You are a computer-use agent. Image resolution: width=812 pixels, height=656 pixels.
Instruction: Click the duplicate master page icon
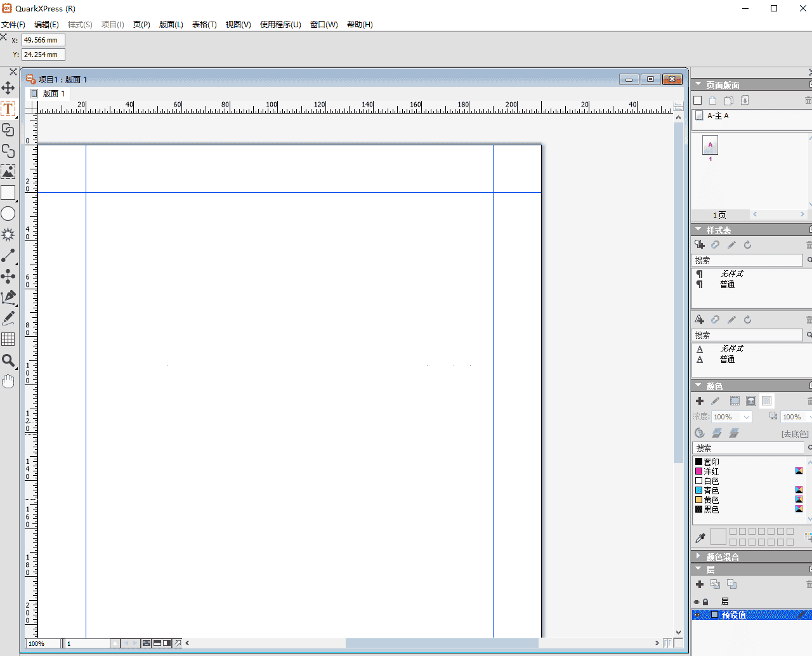pyautogui.click(x=729, y=100)
